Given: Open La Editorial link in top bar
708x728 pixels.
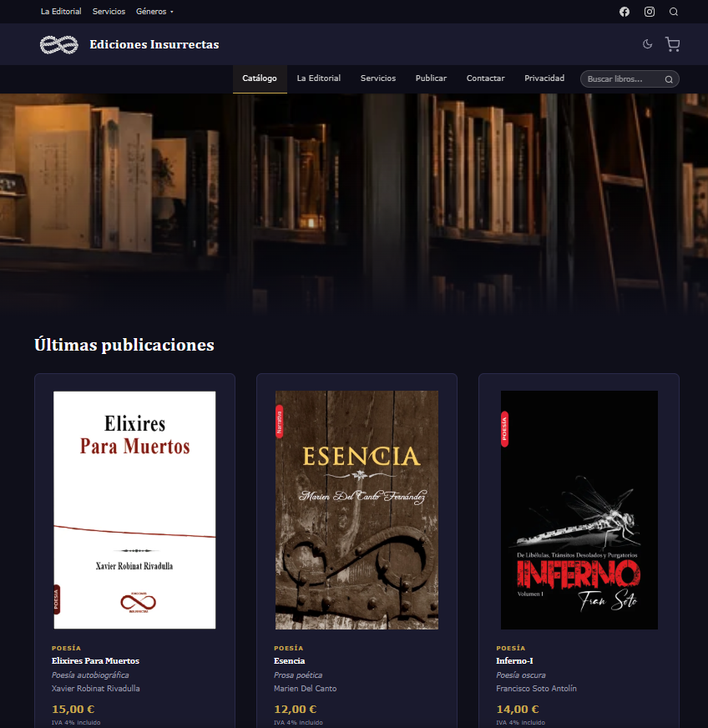Looking at the screenshot, I should click(x=61, y=12).
